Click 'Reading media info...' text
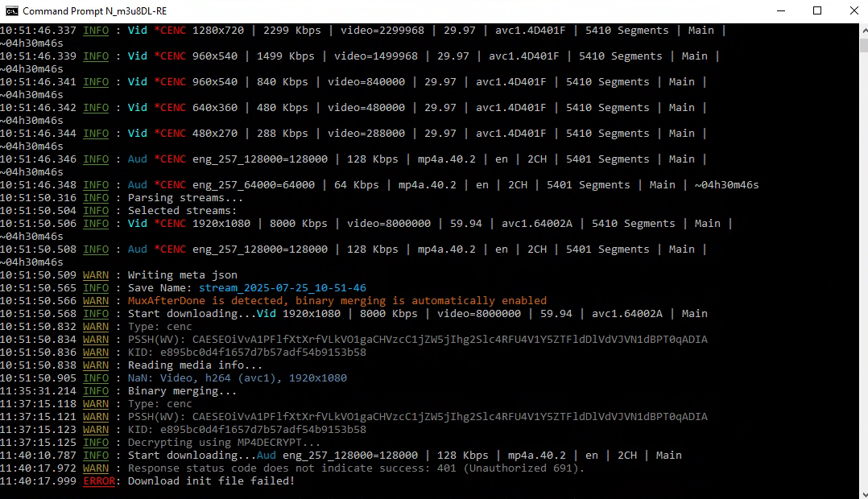868x499 pixels. point(196,365)
